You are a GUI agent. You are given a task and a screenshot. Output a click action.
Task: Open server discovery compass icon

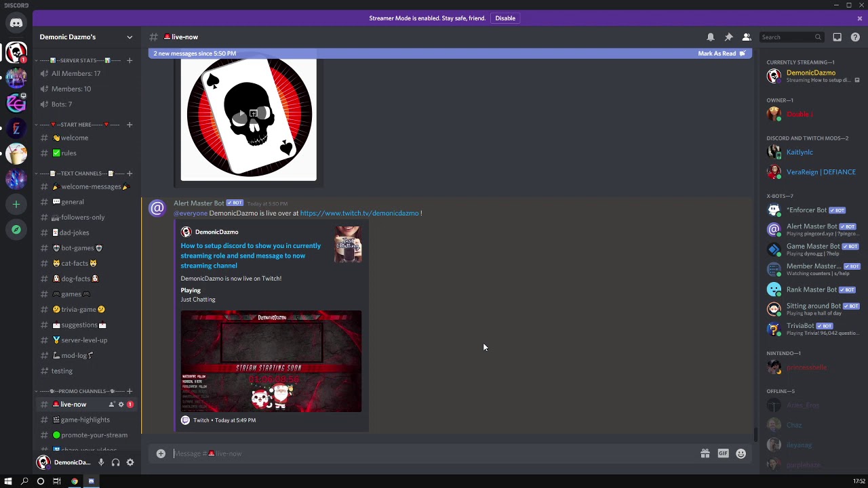[x=16, y=230]
